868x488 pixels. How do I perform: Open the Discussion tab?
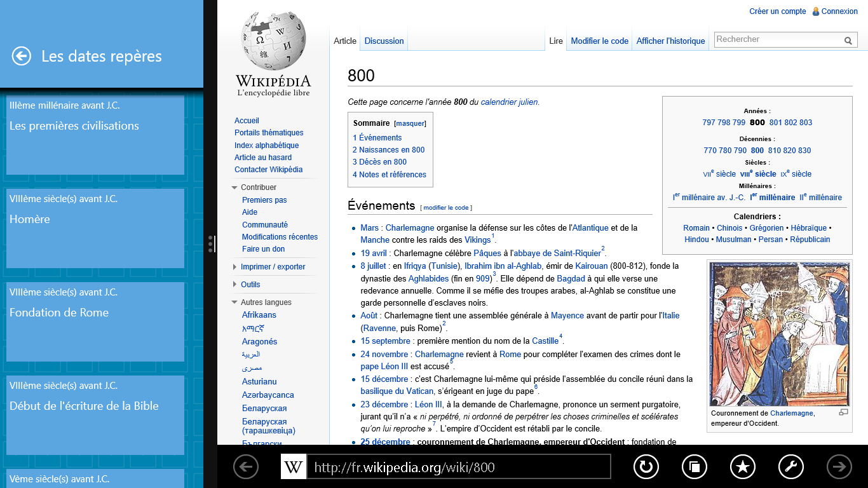384,41
